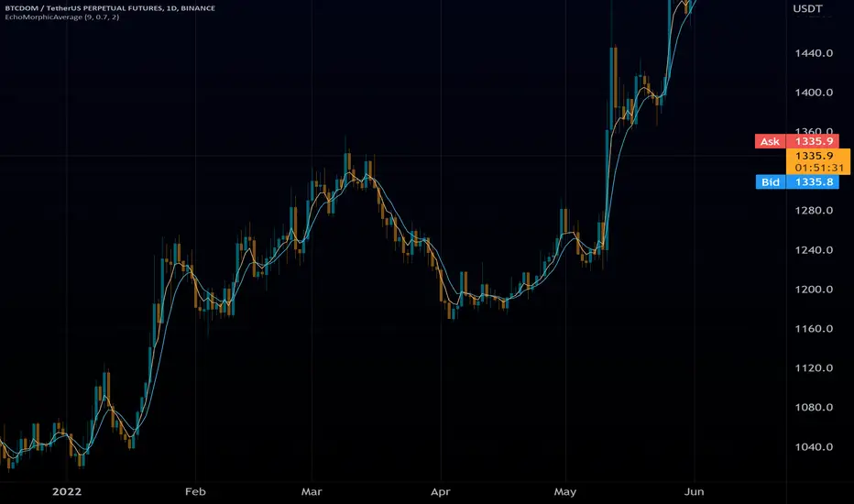Click the 1080.0 price axis value
Screen dimensions: 854x504
pyautogui.click(x=814, y=408)
